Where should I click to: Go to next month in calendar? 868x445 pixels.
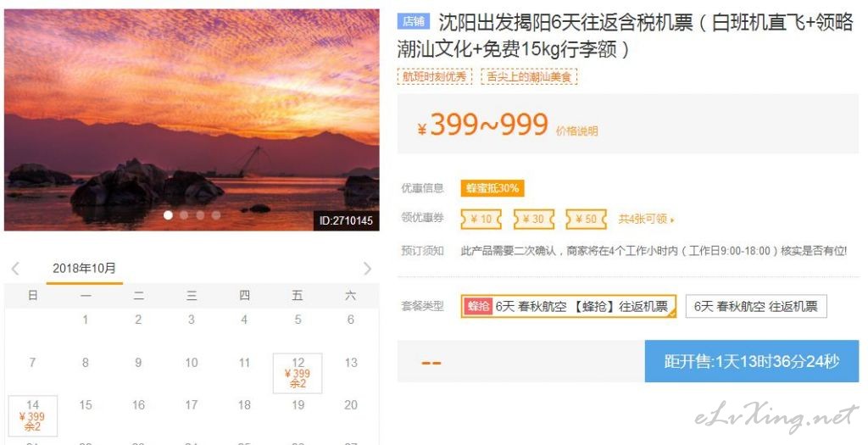click(x=367, y=269)
